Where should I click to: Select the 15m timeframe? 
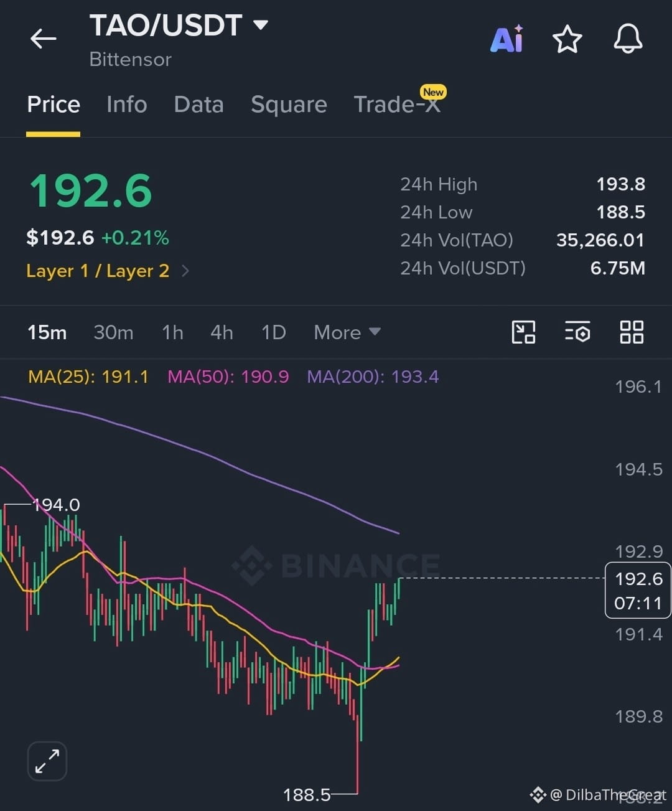47,332
